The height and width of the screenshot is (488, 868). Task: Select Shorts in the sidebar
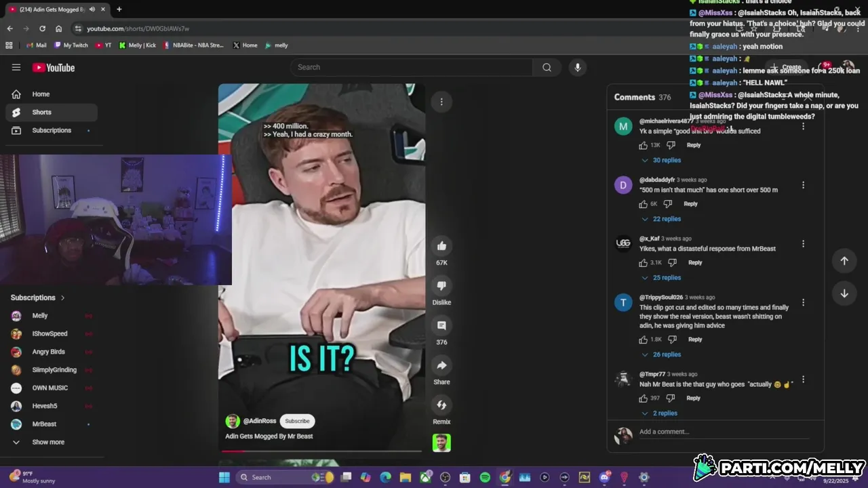pos(52,112)
